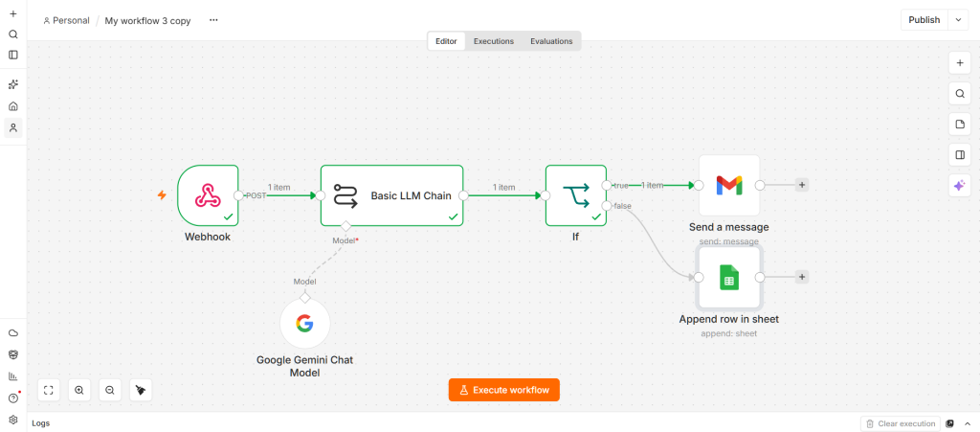Open the sparkle AI icon in left sidebar
980x432 pixels.
tap(13, 84)
